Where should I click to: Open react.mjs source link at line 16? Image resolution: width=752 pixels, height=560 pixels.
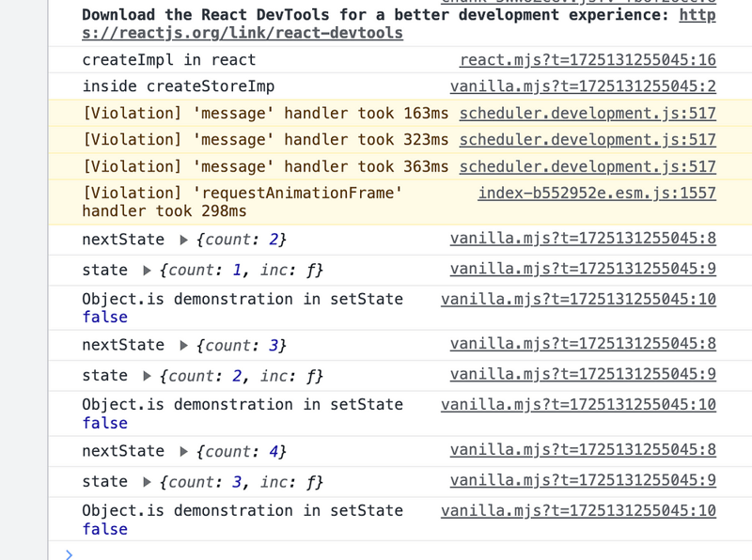(588, 60)
